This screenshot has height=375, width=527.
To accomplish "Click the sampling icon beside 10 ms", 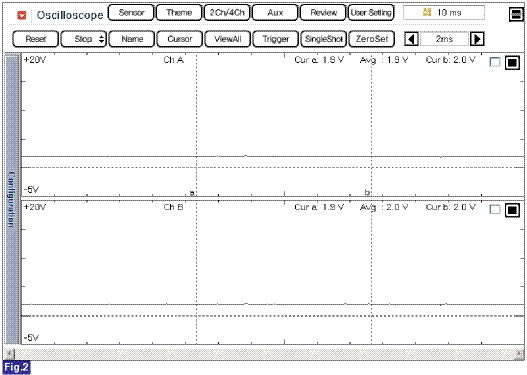I will point(427,12).
